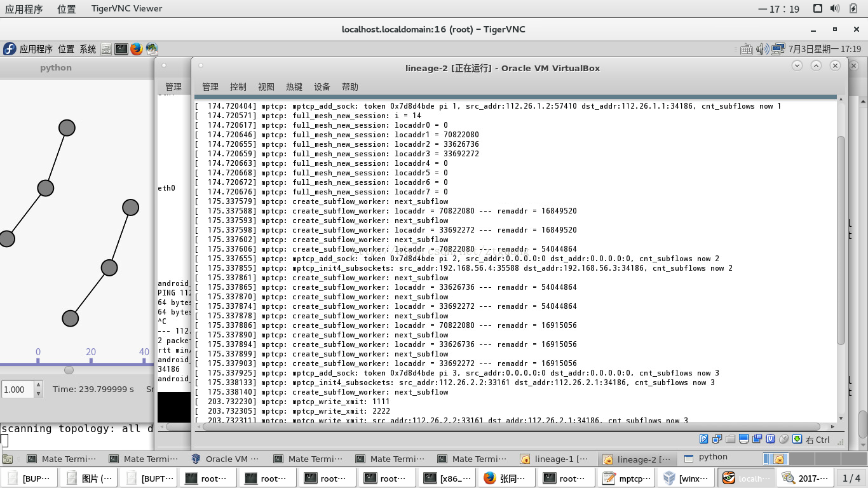Screen dimensions: 868x488
Task: Click the remote panel keyboard indicator icon
Action: click(x=747, y=49)
